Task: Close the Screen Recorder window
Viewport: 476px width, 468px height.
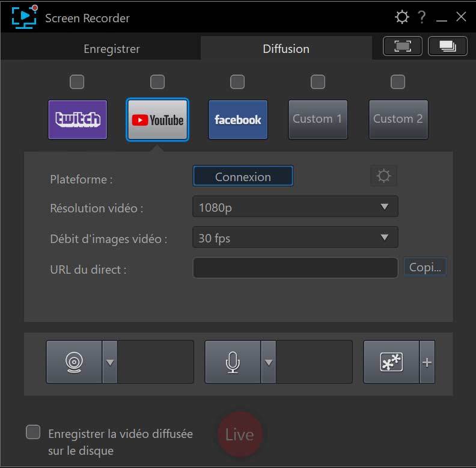Action: (x=461, y=17)
